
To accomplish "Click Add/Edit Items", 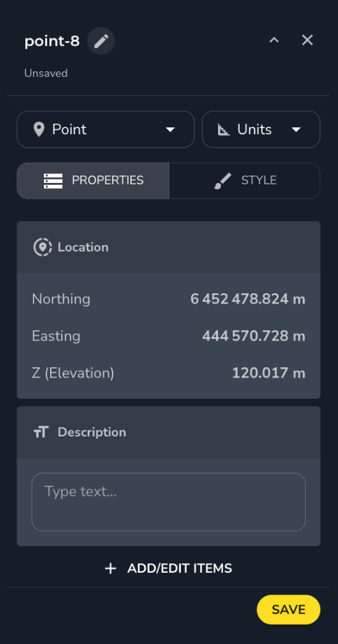I will [x=169, y=569].
